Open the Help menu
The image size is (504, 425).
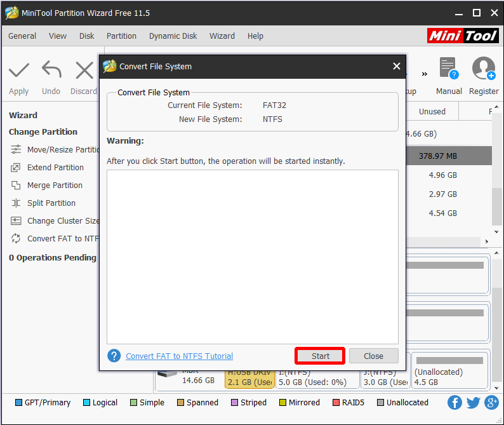click(256, 36)
